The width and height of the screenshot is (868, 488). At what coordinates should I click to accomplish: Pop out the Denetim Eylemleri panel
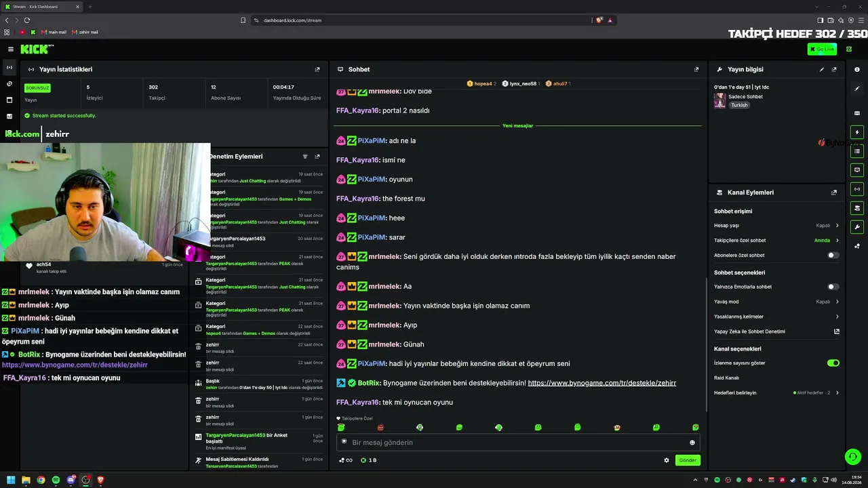(317, 157)
